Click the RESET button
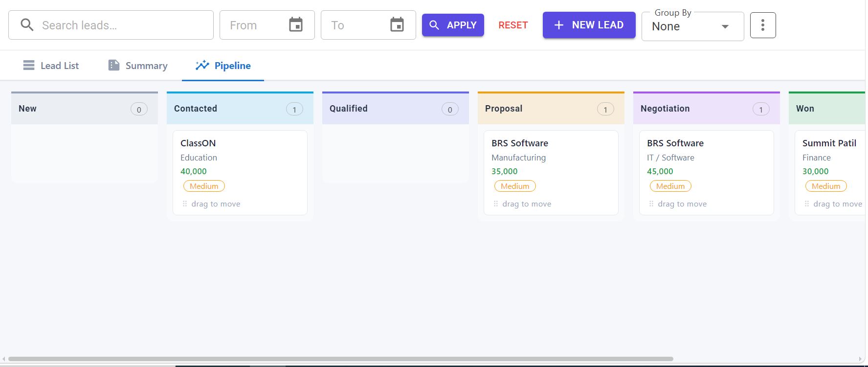Screen dimensions: 868x367 coord(513,25)
